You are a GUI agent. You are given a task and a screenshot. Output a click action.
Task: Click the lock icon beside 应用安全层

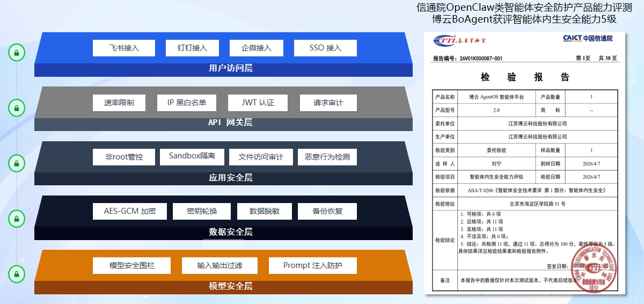(17, 162)
